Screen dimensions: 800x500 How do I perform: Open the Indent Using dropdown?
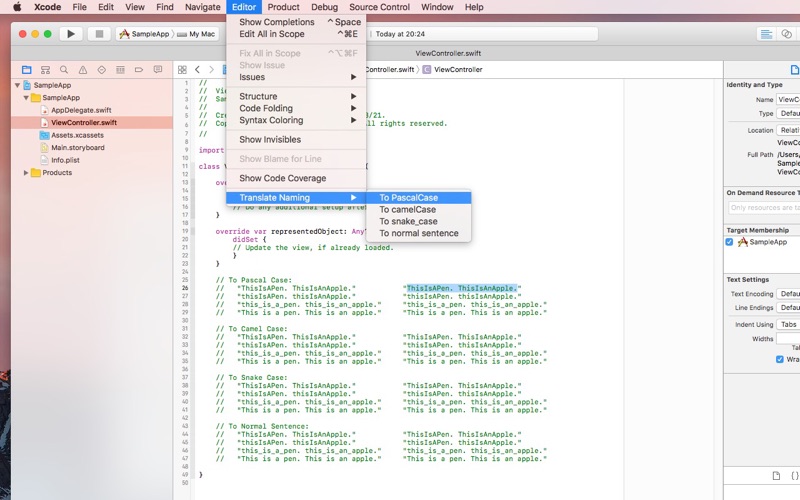pos(788,324)
